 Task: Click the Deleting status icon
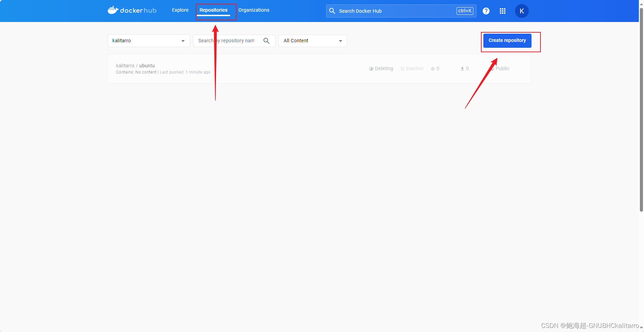point(371,69)
